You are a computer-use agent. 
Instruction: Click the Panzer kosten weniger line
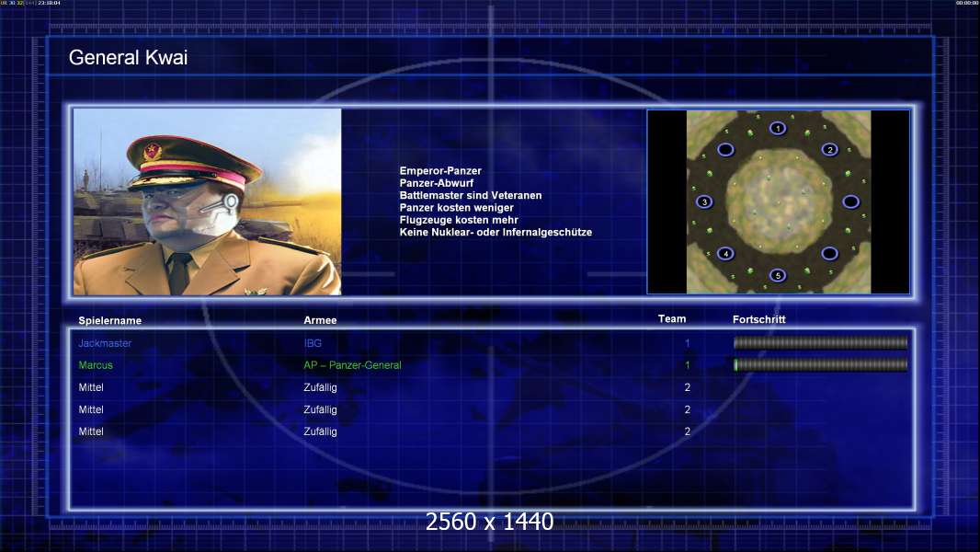[x=456, y=208]
